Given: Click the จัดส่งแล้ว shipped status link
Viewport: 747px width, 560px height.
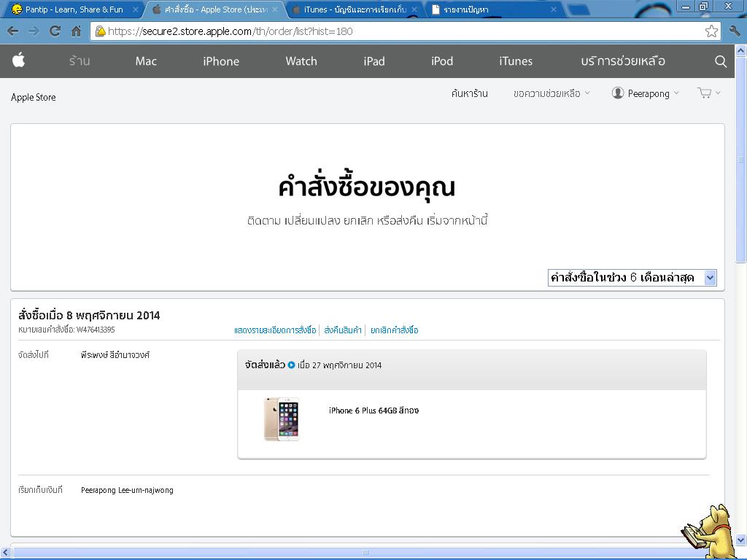Looking at the screenshot, I should coord(265,365).
